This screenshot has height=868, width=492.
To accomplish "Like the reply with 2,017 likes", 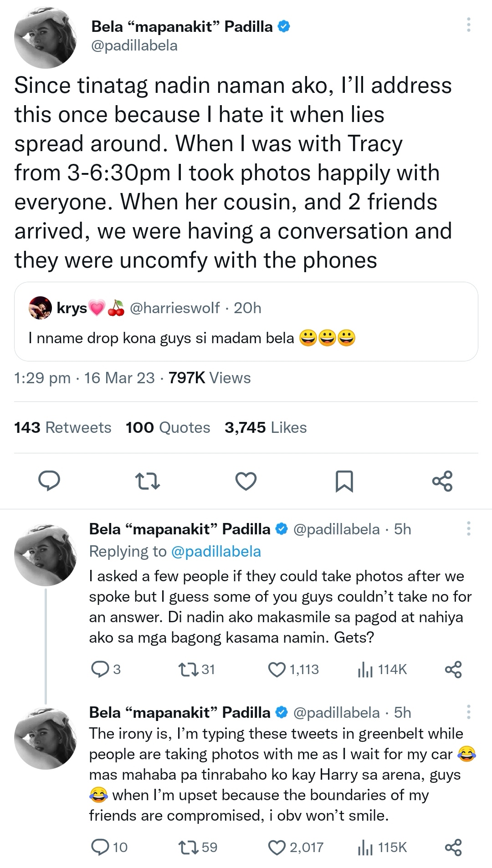I will pos(277,847).
